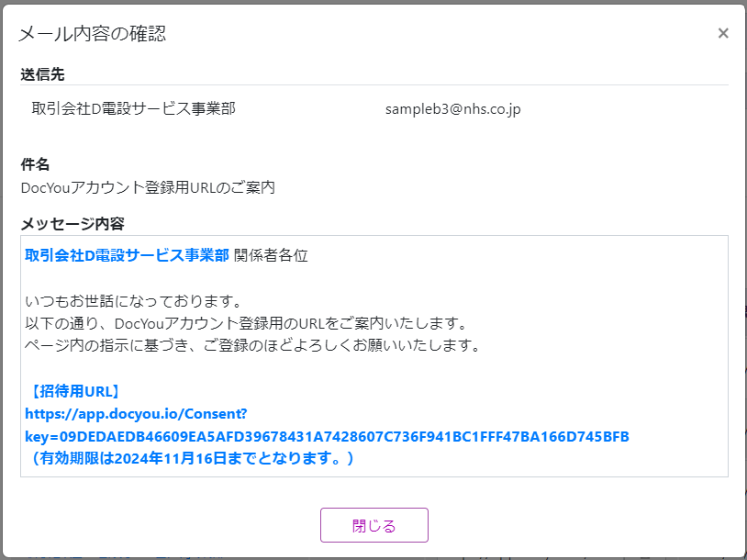Click the メール内容の確認 dialog title
The width and height of the screenshot is (747, 560).
pyautogui.click(x=92, y=34)
